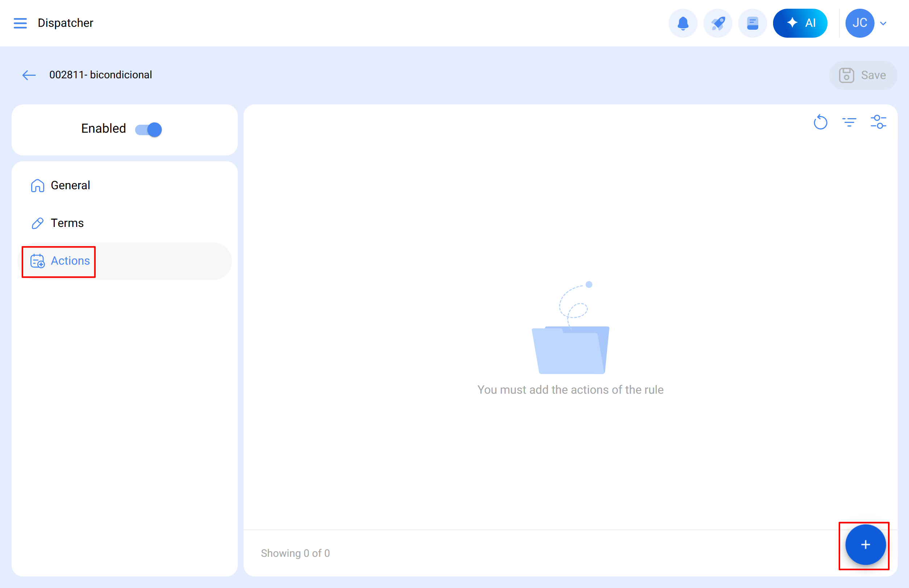
Task: Click the Save button
Action: pos(863,75)
